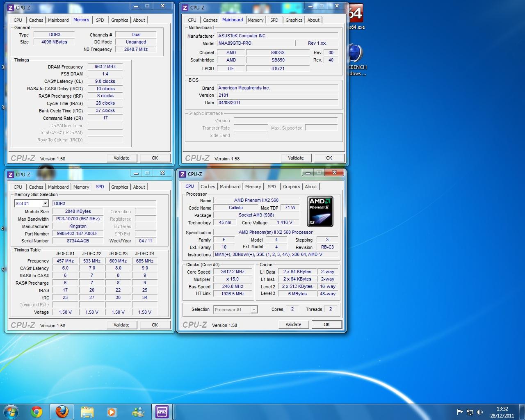The image size is (525, 420).
Task: Open Graphics tab in Memory window
Action: tap(120, 20)
